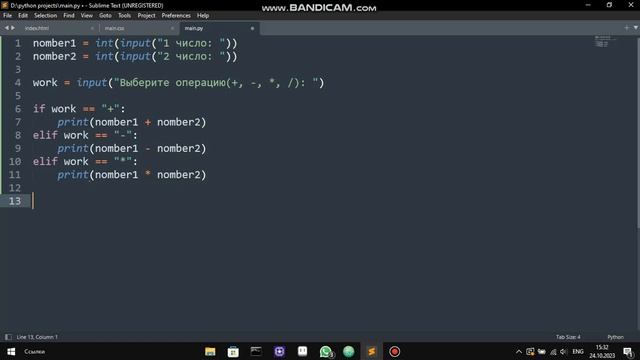The height and width of the screenshot is (360, 640).
Task: Open the notification center icon
Action: click(629, 352)
